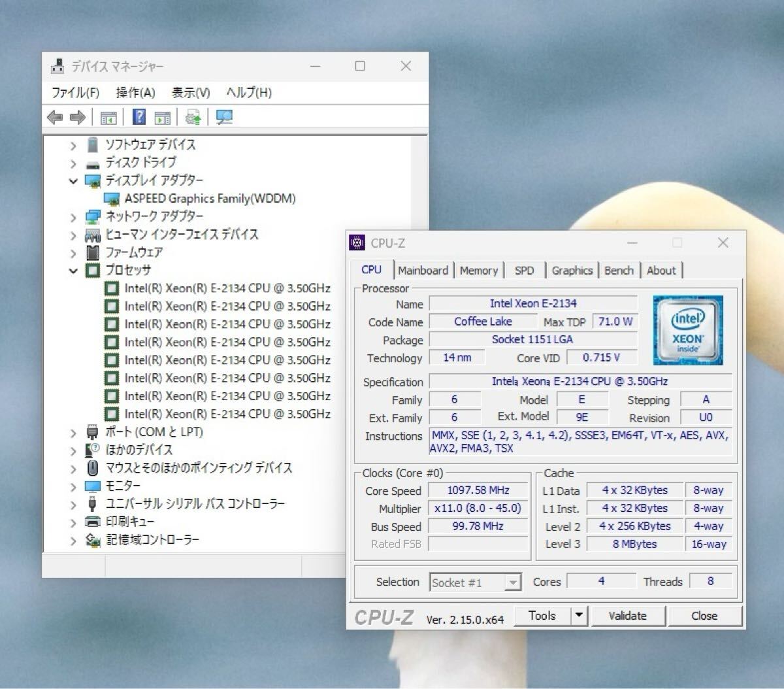Open the 表示(V) menu

tap(191, 93)
